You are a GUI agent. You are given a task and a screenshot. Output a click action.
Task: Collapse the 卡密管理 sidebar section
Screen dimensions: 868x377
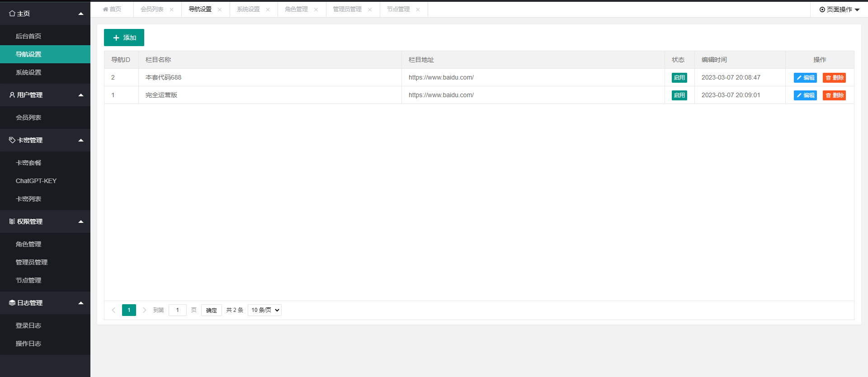(45, 140)
